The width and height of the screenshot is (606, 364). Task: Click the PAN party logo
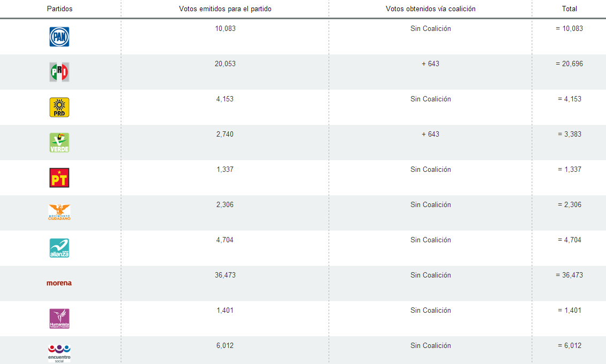59,37
